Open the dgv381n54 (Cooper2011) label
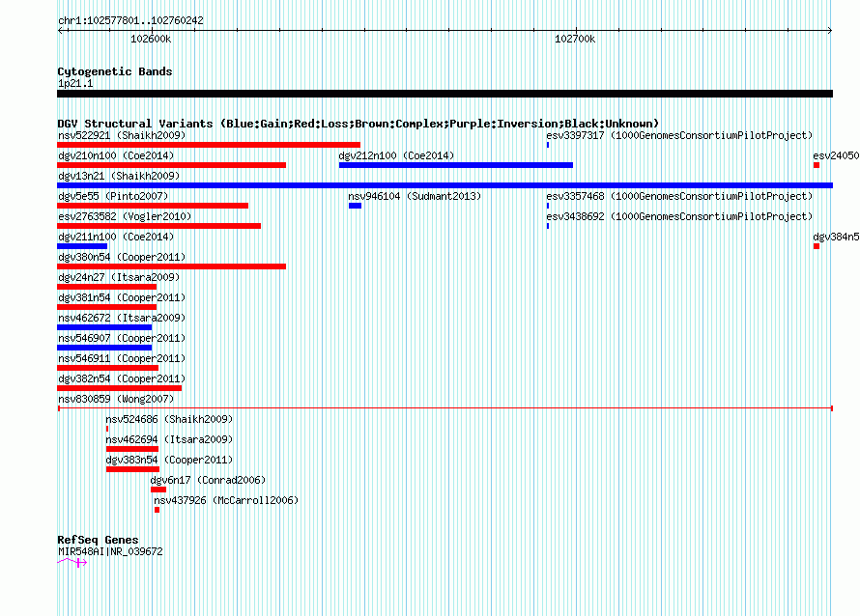Image resolution: width=860 pixels, height=616 pixels. (x=122, y=297)
